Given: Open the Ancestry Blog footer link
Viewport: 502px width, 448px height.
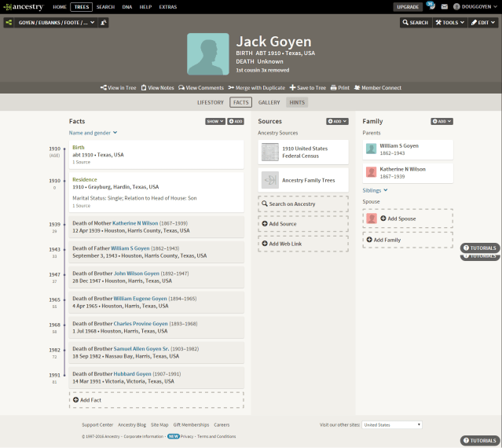Looking at the screenshot, I should click(132, 425).
